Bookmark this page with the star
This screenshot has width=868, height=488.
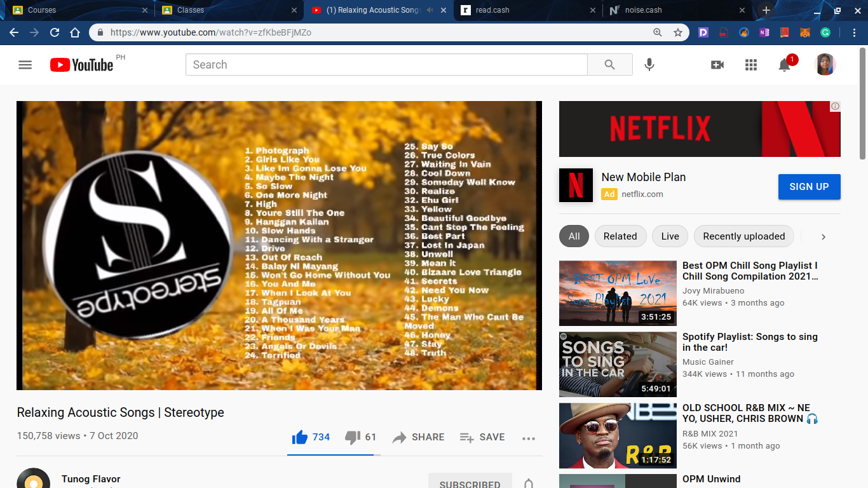click(678, 32)
